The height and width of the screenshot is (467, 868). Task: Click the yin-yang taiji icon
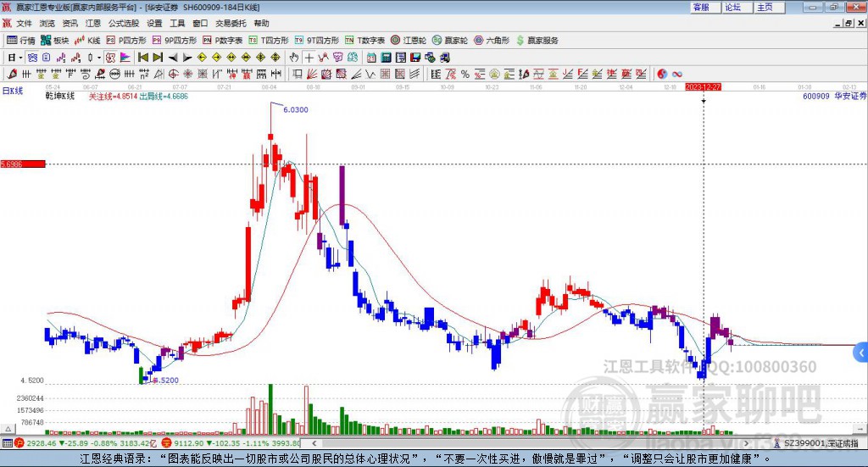tap(662, 74)
